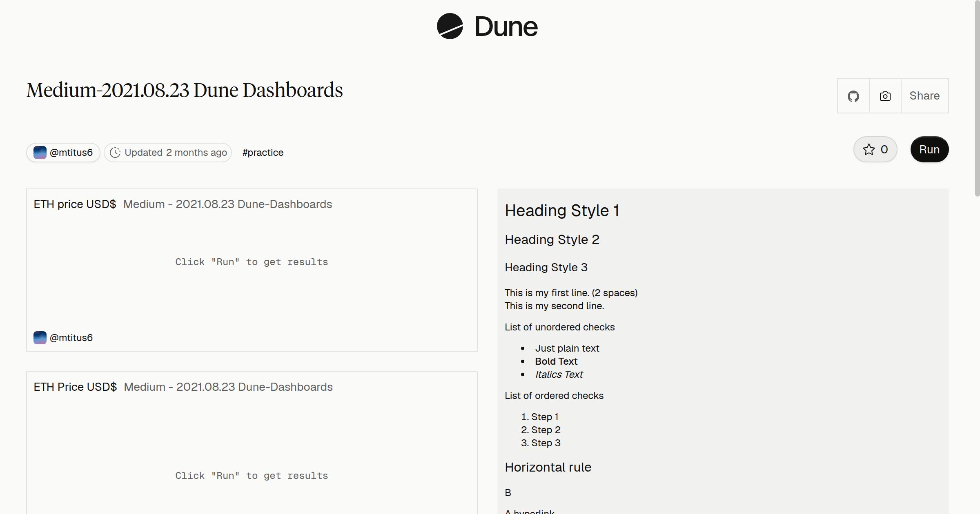The image size is (980, 514).
Task: Click the 'Heading Style 1' text
Action: click(562, 210)
